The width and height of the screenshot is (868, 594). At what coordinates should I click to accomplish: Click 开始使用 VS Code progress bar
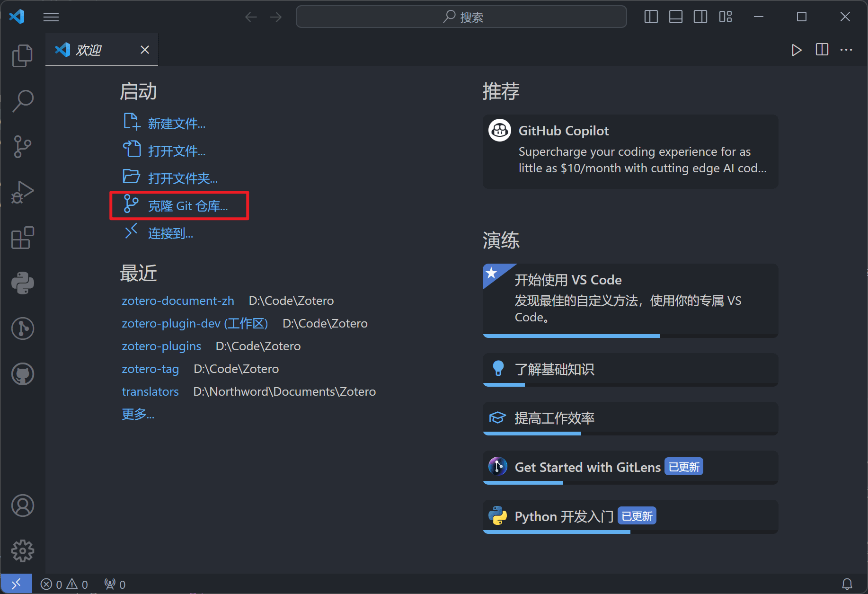click(630, 336)
